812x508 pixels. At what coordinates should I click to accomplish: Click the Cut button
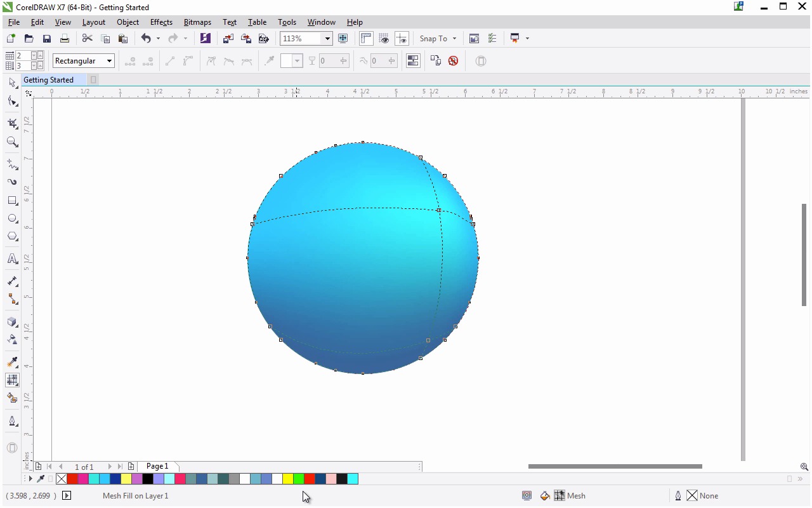pyautogui.click(x=88, y=39)
